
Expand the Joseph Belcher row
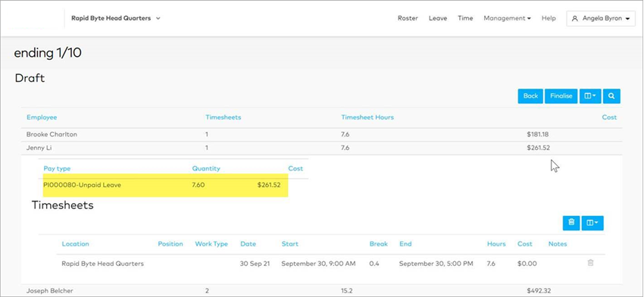tap(321, 291)
